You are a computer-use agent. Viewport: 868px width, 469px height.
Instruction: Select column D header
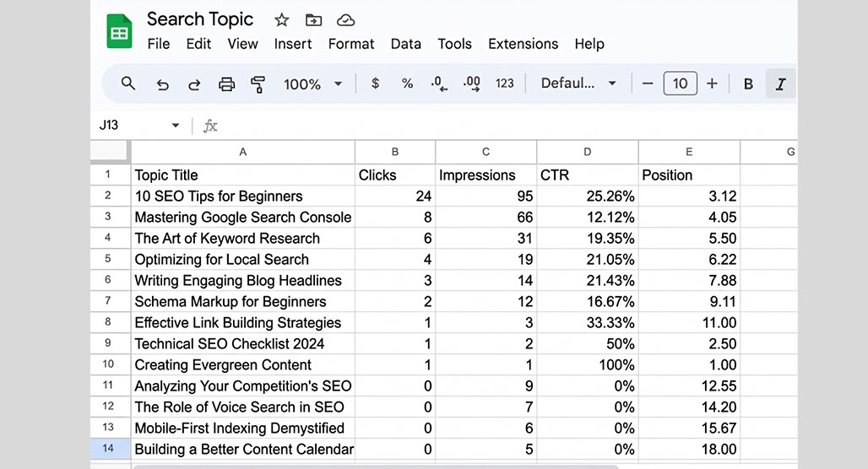[588, 152]
